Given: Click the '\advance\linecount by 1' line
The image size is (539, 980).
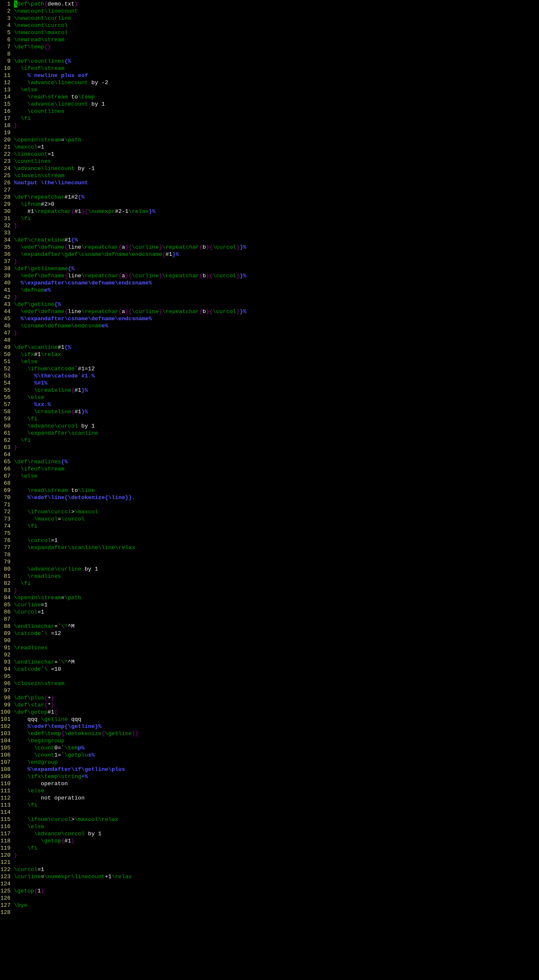Looking at the screenshot, I should pyautogui.click(x=66, y=104).
